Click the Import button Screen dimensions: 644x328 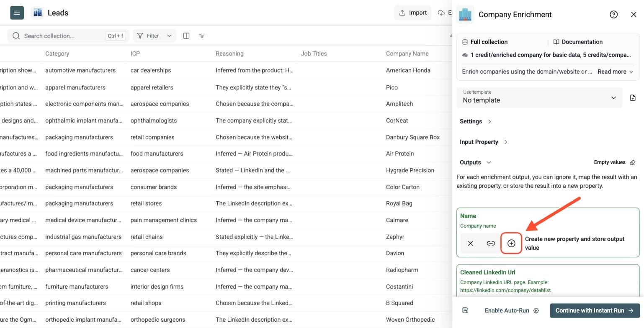click(x=413, y=13)
